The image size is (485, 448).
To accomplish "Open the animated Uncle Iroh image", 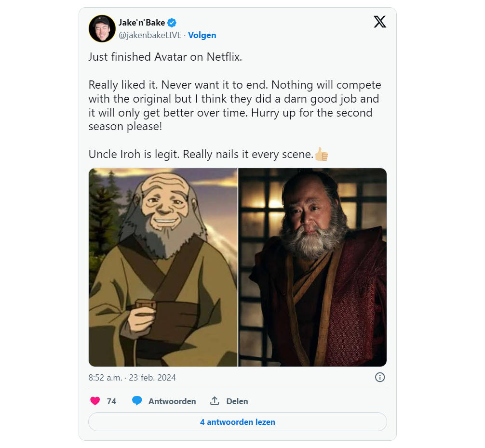I will (x=163, y=267).
